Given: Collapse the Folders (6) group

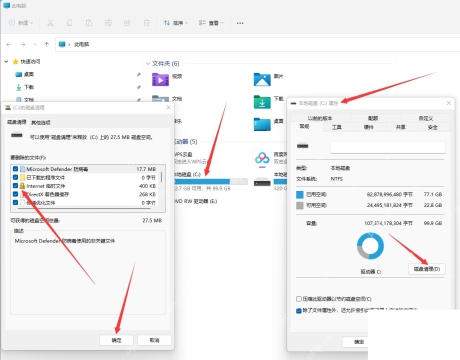Looking at the screenshot, I should [148, 63].
